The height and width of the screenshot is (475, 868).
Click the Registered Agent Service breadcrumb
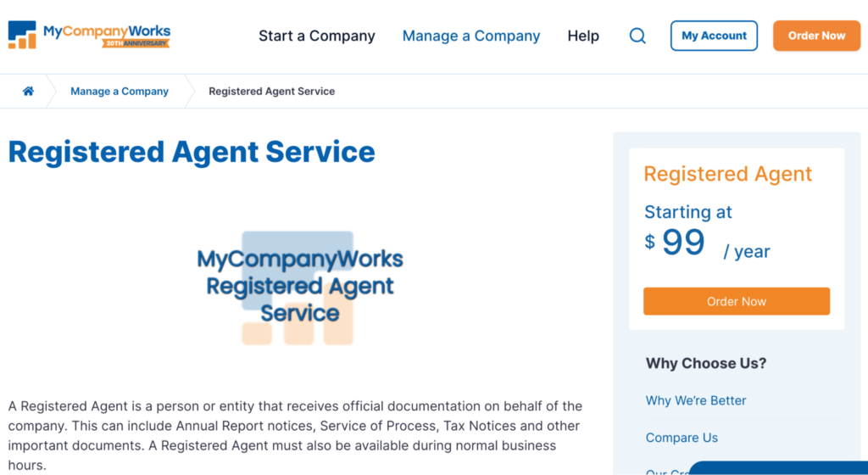[271, 92]
